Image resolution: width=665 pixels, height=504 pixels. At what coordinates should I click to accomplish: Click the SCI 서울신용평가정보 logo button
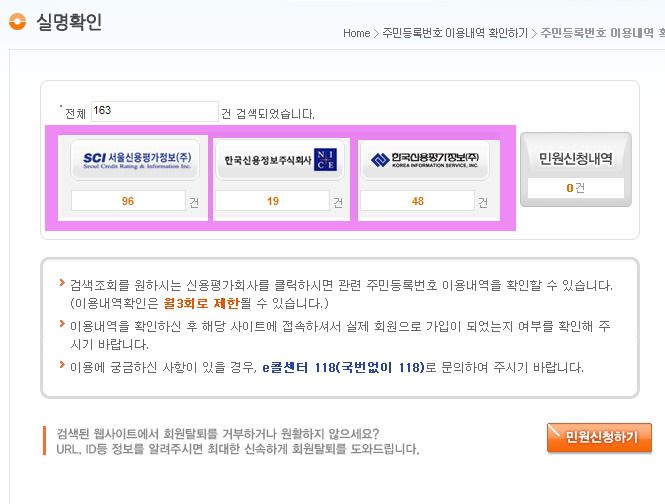135,160
